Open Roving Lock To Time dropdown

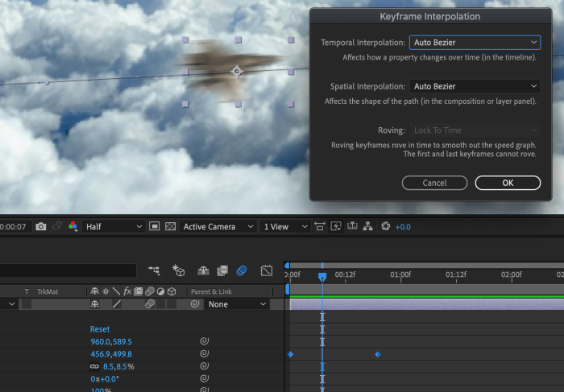pyautogui.click(x=475, y=130)
